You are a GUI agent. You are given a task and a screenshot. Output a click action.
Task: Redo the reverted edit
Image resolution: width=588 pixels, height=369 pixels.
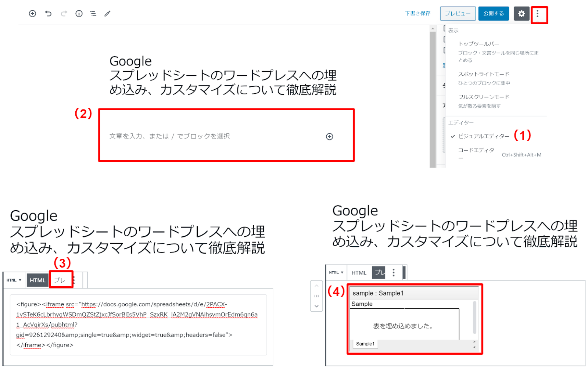(64, 14)
